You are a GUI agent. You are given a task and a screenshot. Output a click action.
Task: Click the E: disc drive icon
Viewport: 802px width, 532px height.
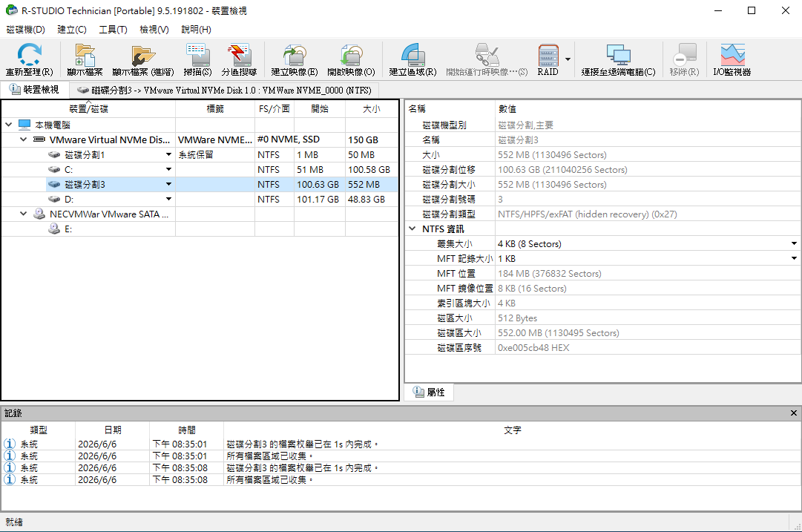tap(54, 229)
